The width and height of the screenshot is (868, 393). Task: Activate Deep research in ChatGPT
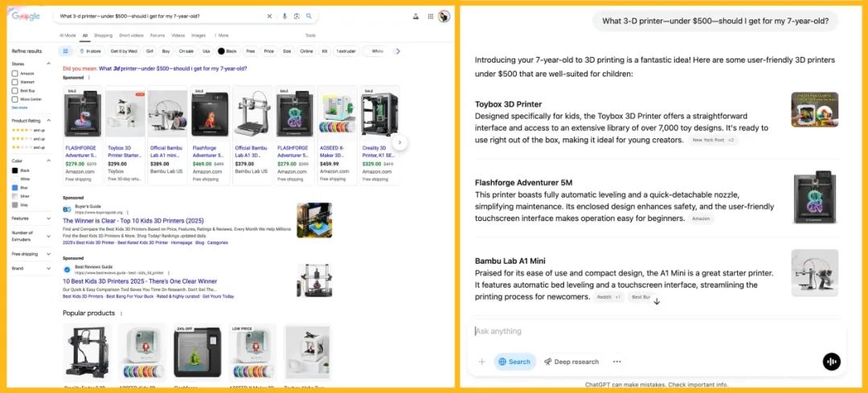tap(571, 362)
